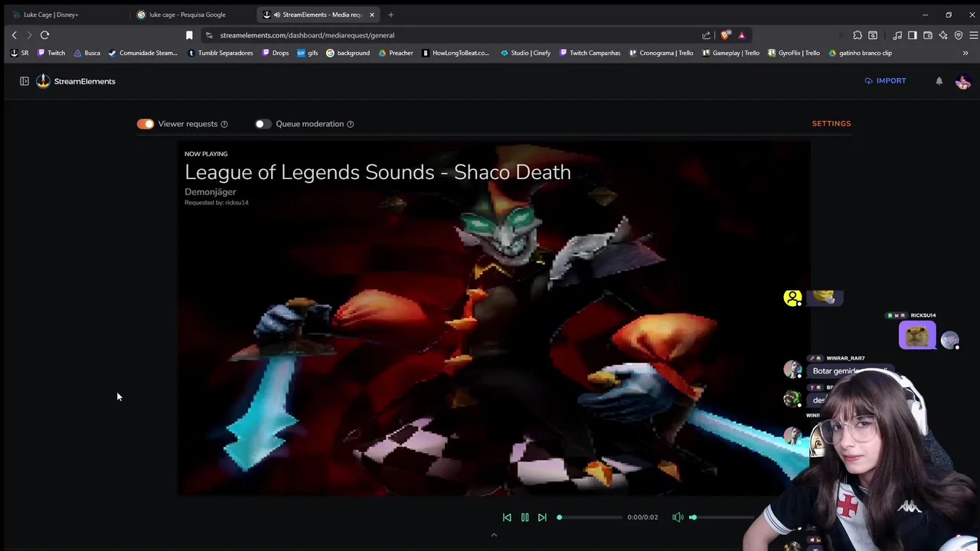The image size is (980, 551).
Task: Open Twitch bookmark
Action: point(51,53)
